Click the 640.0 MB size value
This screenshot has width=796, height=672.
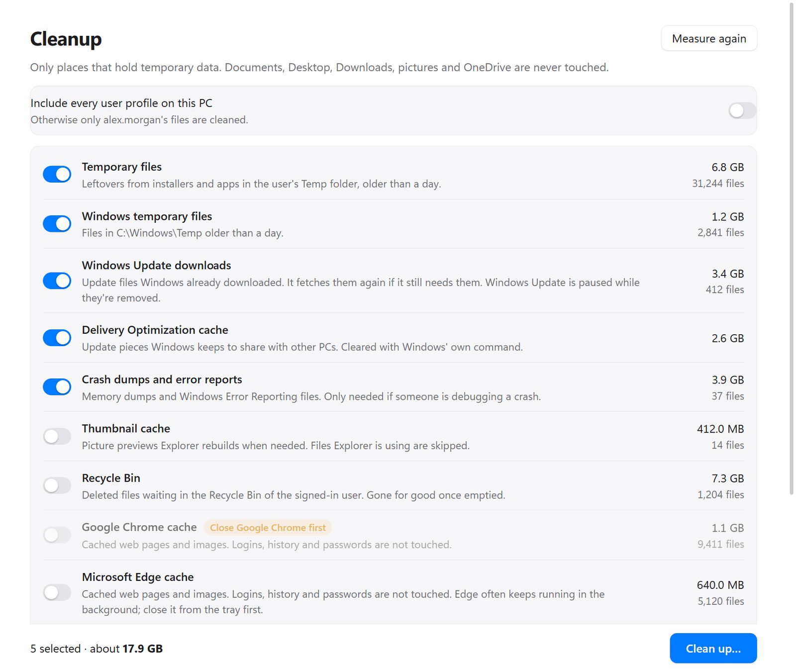pyautogui.click(x=720, y=585)
